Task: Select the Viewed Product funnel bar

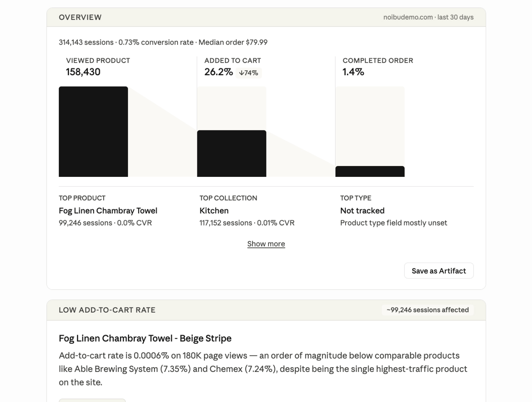Action: (x=93, y=132)
